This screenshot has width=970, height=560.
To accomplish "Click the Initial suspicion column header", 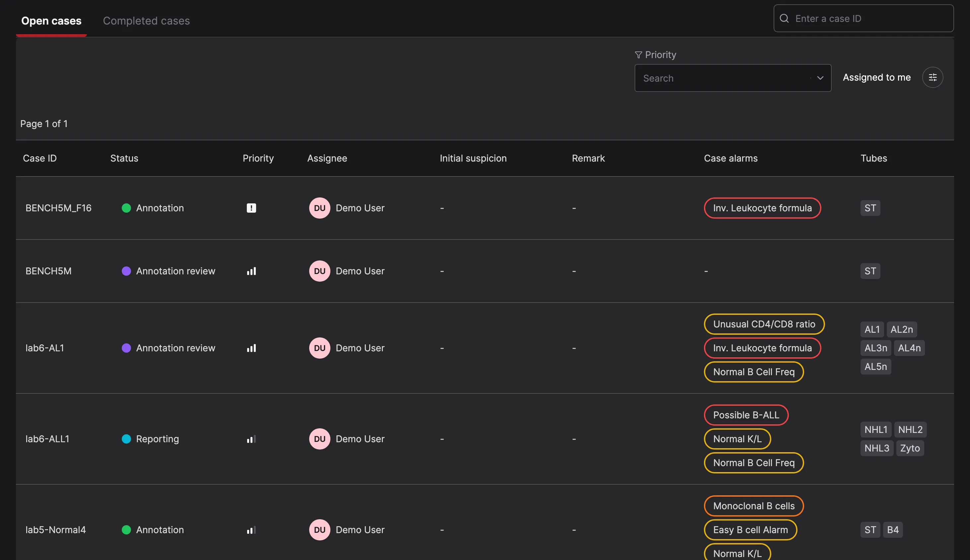I will tap(473, 158).
